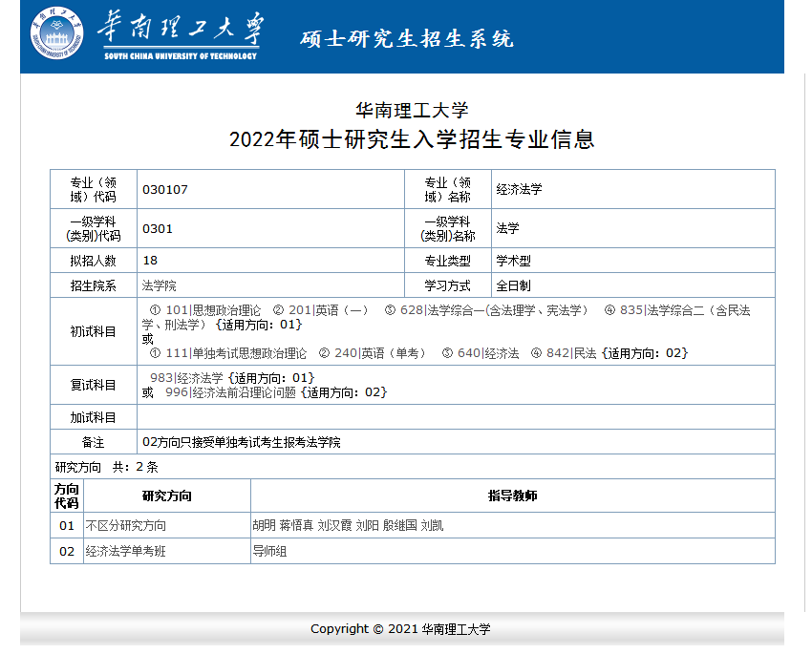Open the 导师组 supervisor group link
This screenshot has width=812, height=654.
269,552
